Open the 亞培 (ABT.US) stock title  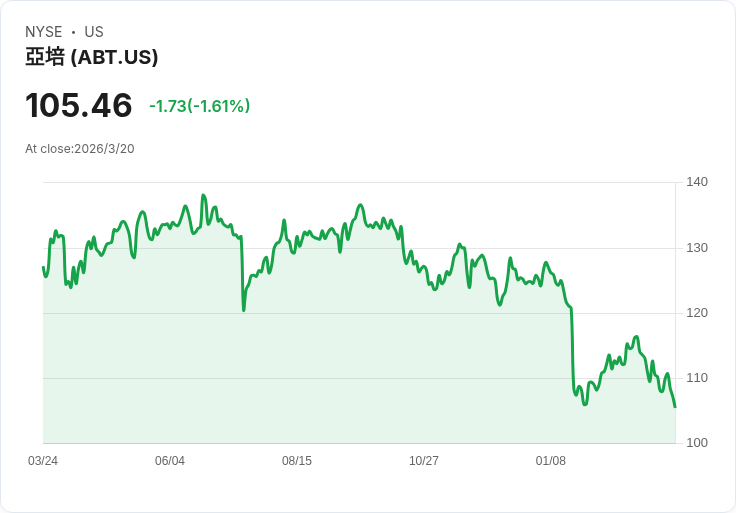pyautogui.click(x=91, y=57)
